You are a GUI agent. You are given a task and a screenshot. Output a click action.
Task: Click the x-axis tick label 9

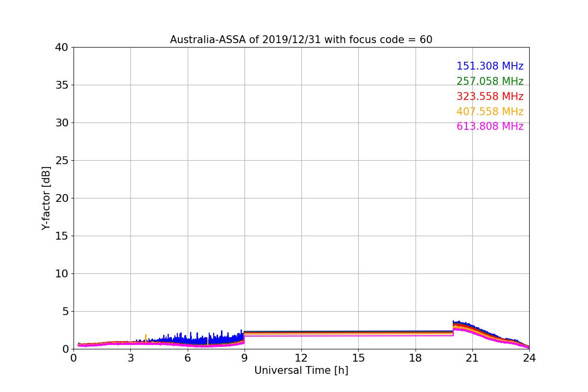click(x=245, y=358)
